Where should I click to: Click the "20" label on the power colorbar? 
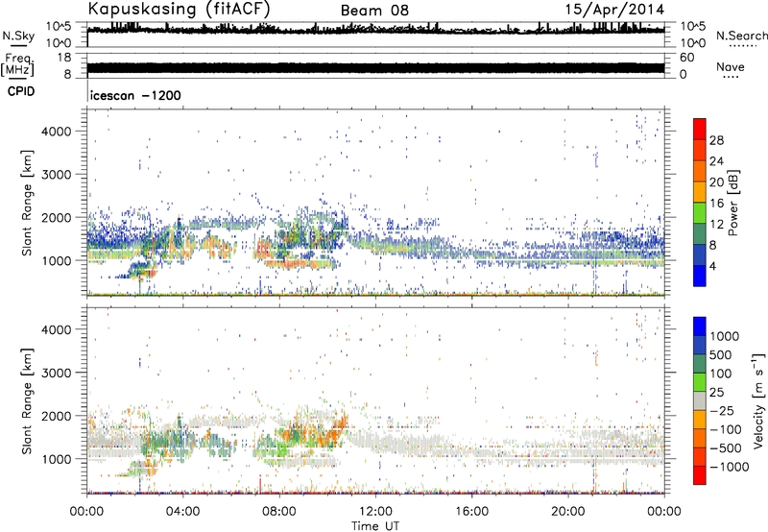coord(716,182)
